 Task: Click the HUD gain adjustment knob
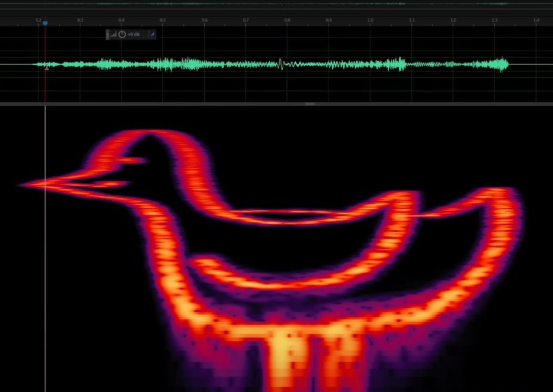coord(122,34)
